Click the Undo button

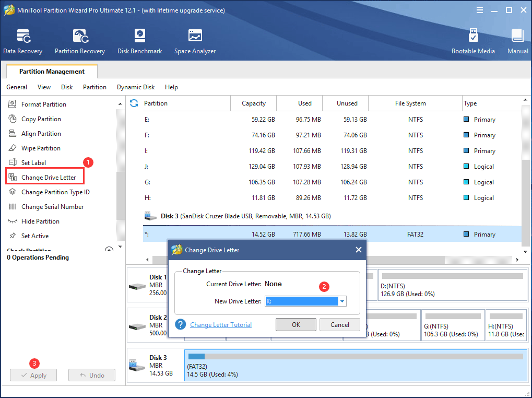(92, 375)
